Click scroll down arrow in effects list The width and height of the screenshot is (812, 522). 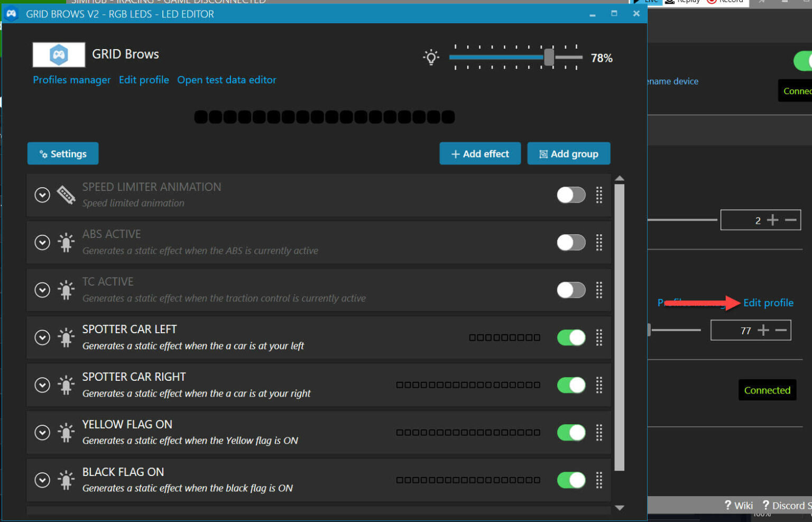[620, 508]
